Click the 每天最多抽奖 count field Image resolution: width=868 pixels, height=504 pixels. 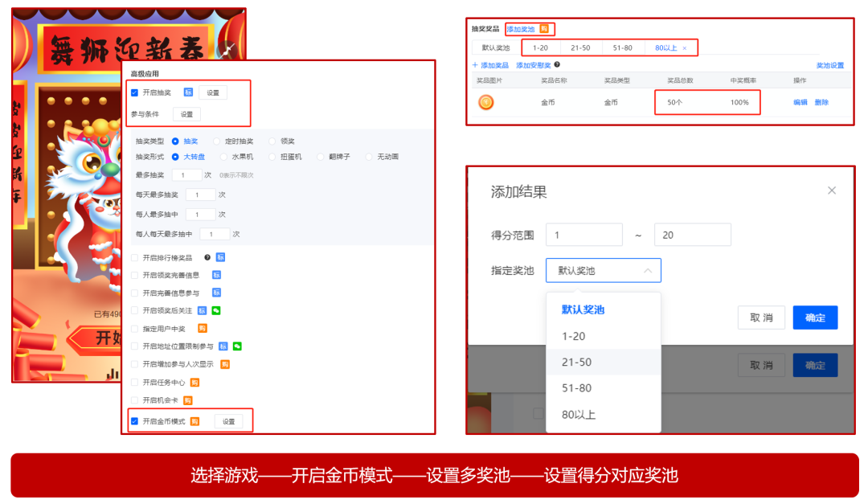(200, 195)
